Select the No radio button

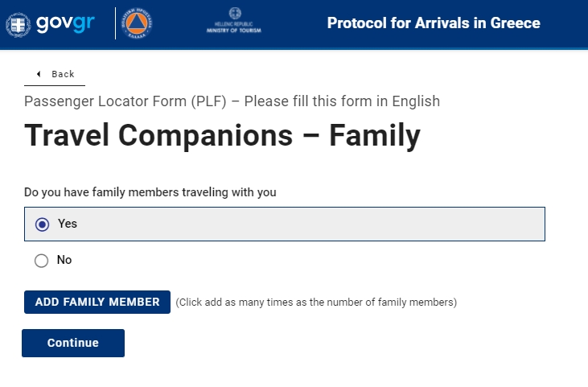click(42, 261)
